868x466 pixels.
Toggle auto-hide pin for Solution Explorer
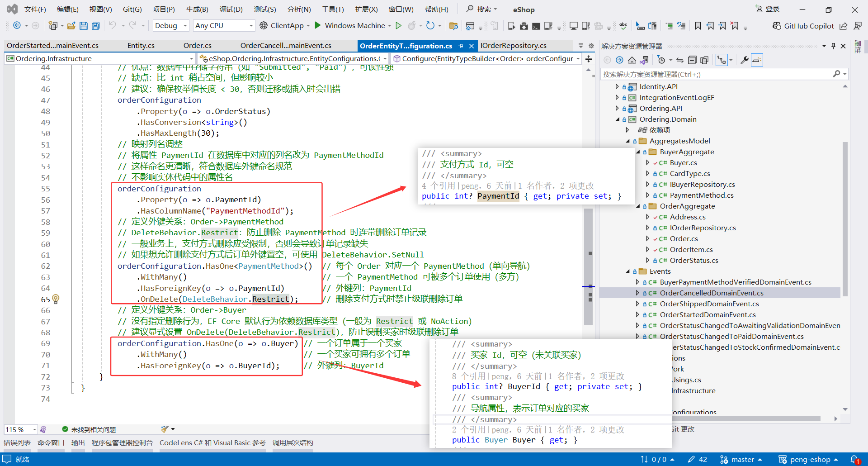(833, 46)
